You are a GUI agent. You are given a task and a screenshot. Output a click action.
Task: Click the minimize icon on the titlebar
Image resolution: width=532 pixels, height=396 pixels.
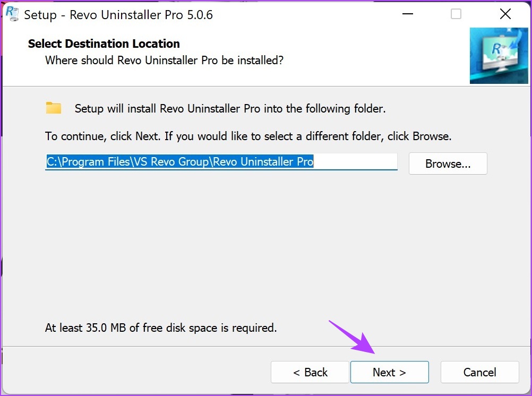click(407, 14)
